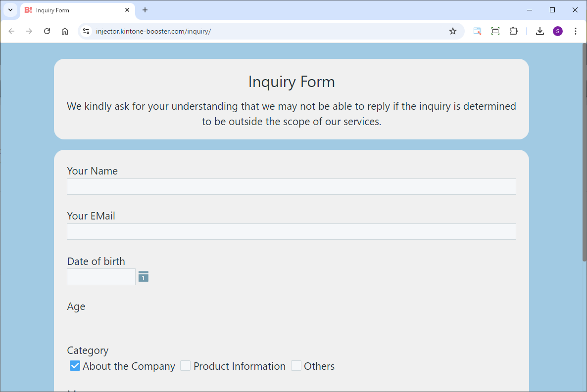Go to the browser home page
This screenshot has height=392, width=587.
pos(65,31)
